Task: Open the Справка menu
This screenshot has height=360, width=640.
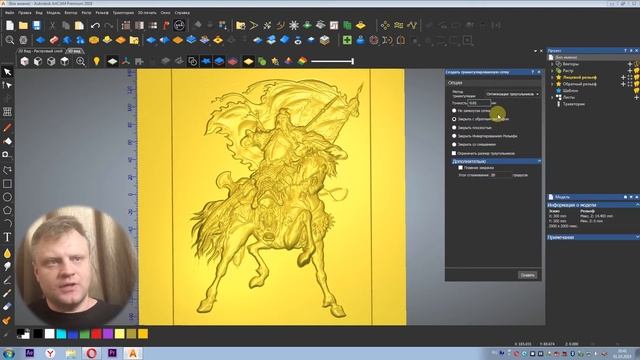Action: coord(182,13)
